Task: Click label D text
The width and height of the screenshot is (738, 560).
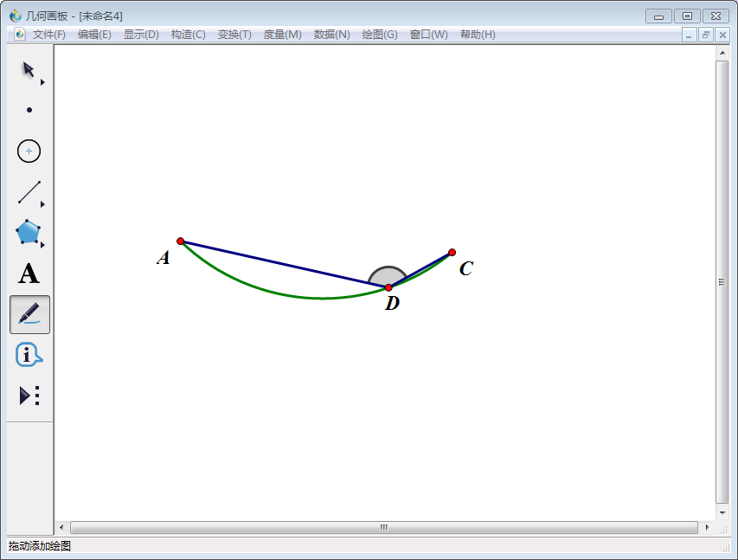Action: point(392,303)
